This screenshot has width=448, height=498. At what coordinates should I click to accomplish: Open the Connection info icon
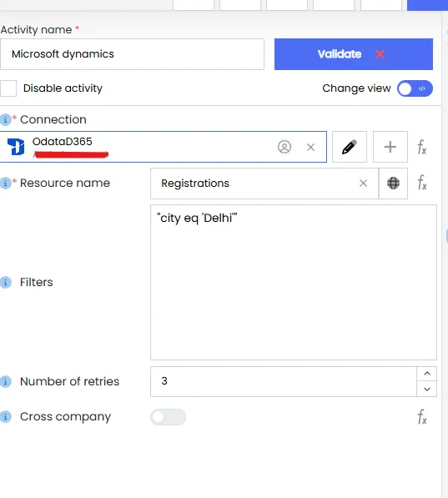click(x=5, y=120)
